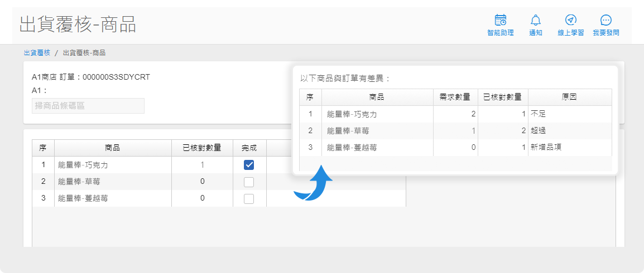The height and width of the screenshot is (273, 644).
Task: Click the 新增品項 reason cell
Action: click(570, 148)
